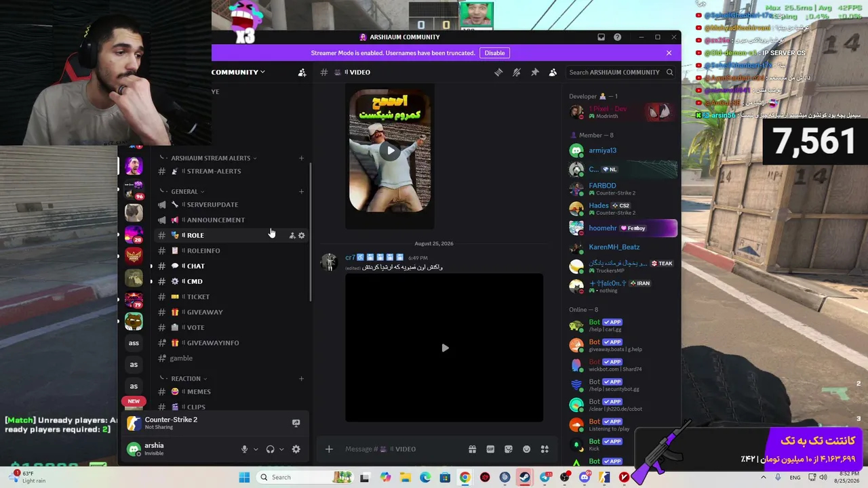868x488 pixels.
Task: Play the black video posted by cr7
Action: tap(445, 348)
